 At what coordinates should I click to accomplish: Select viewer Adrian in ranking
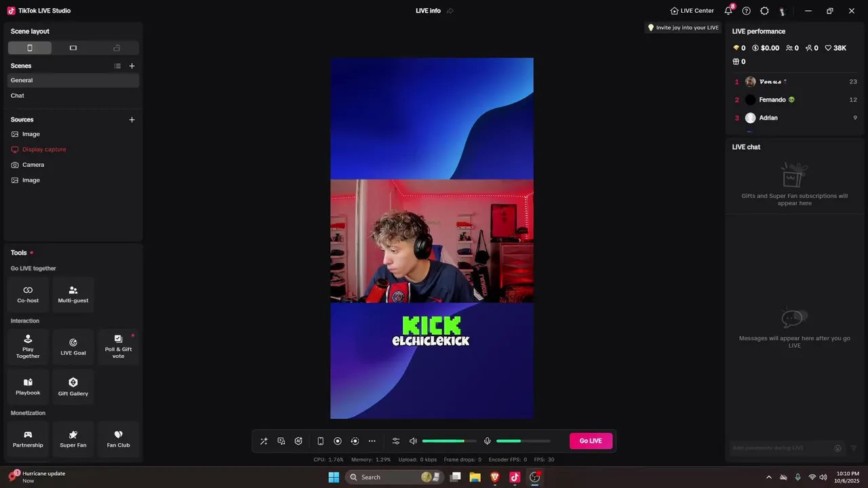pyautogui.click(x=795, y=118)
